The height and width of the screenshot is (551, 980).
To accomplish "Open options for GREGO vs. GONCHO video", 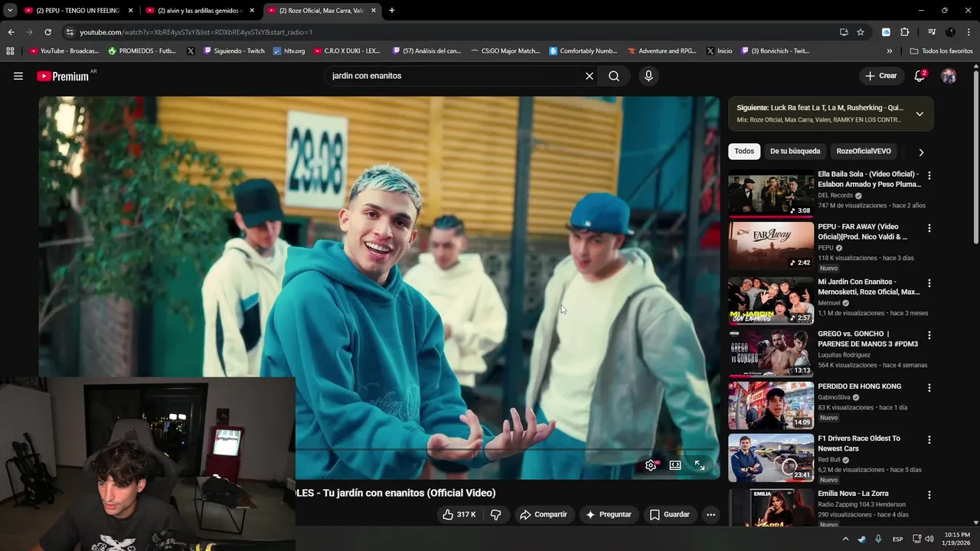I will 929,335.
